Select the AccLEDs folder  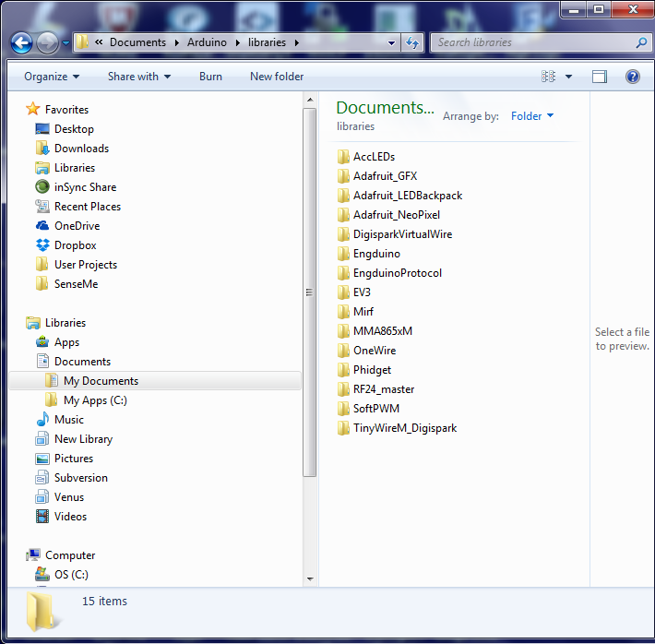(365, 157)
